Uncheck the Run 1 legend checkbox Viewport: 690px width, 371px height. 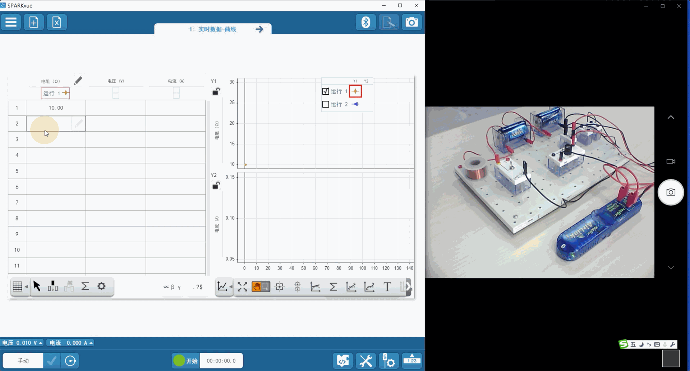point(326,92)
